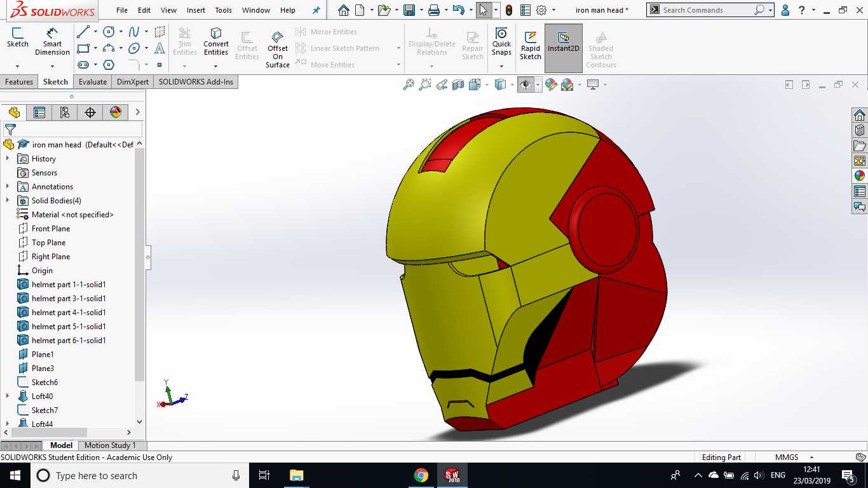This screenshot has width=868, height=488.
Task: Click Material <not specified> item
Action: (72, 215)
